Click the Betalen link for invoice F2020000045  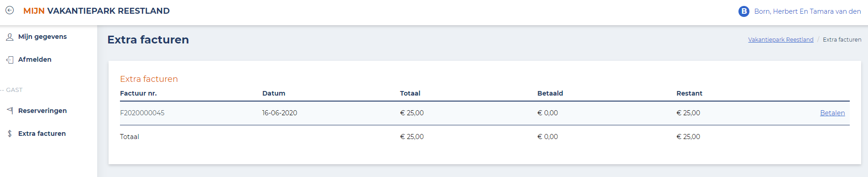click(832, 113)
